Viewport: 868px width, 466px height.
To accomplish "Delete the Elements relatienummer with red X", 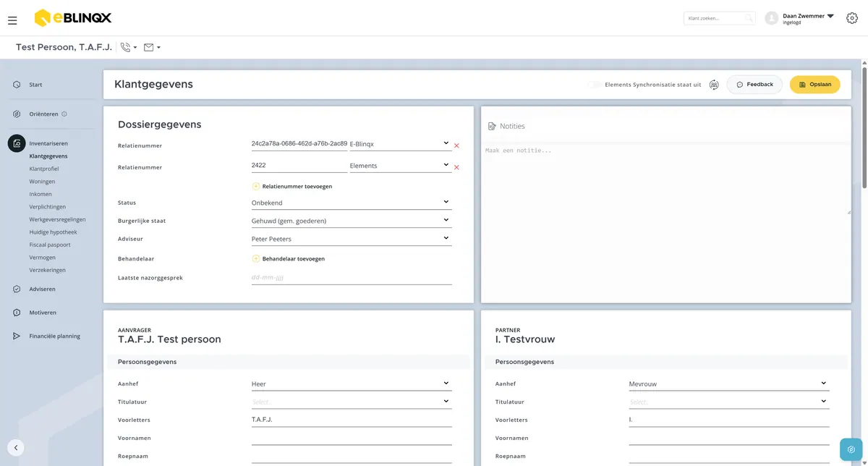I will pyautogui.click(x=456, y=168).
